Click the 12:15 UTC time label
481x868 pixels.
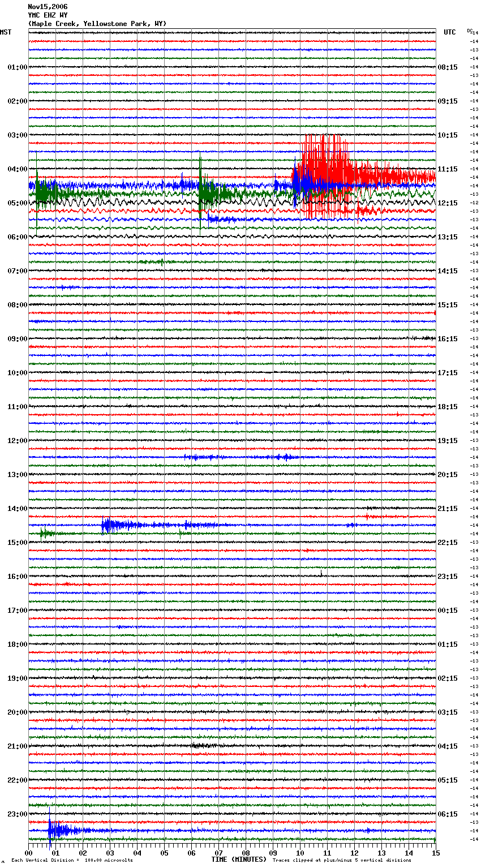pyautogui.click(x=448, y=203)
